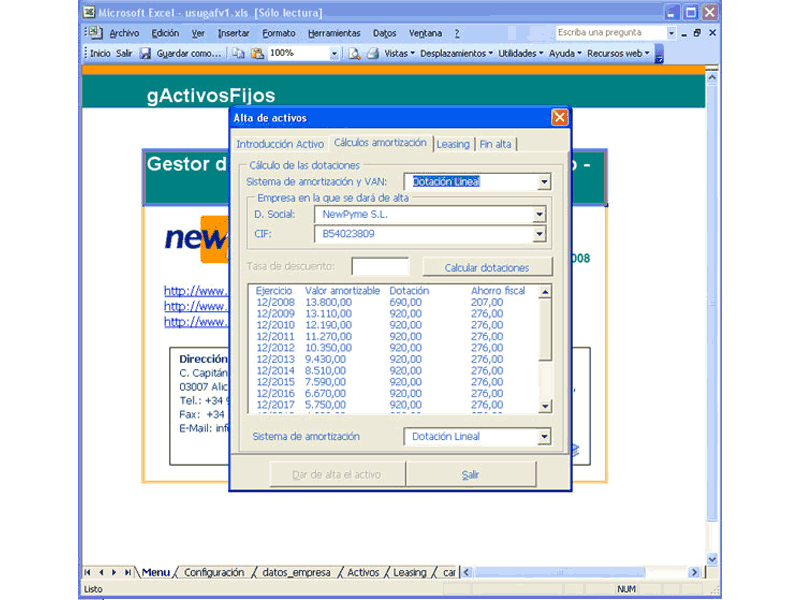Click the third http://www. link on the sheet
The height and width of the screenshot is (600, 800).
196,321
